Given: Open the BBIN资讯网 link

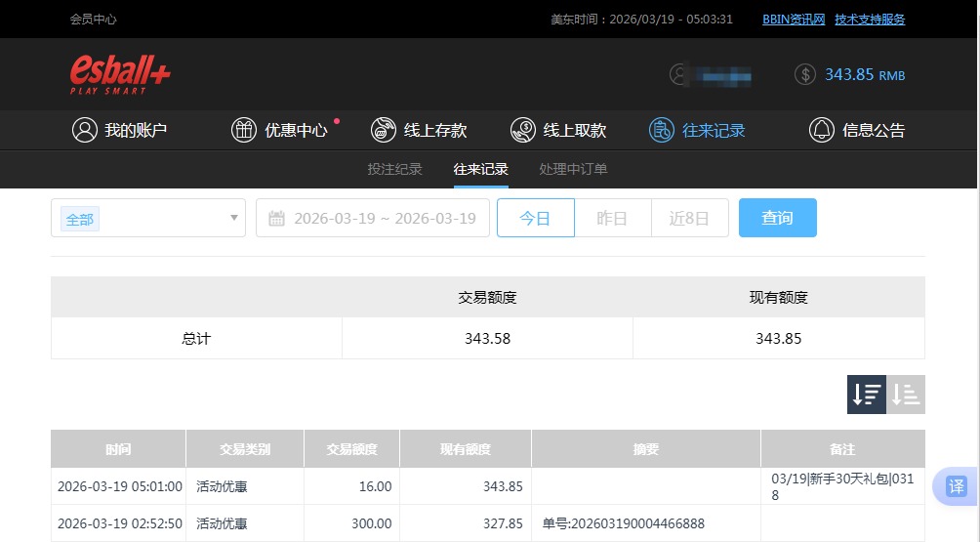Looking at the screenshot, I should [794, 20].
